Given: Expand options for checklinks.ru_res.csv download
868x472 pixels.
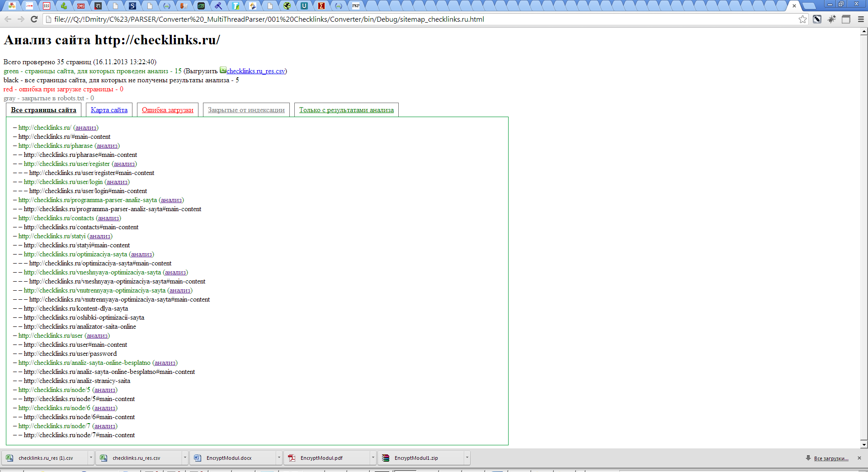Looking at the screenshot, I should click(185, 458).
